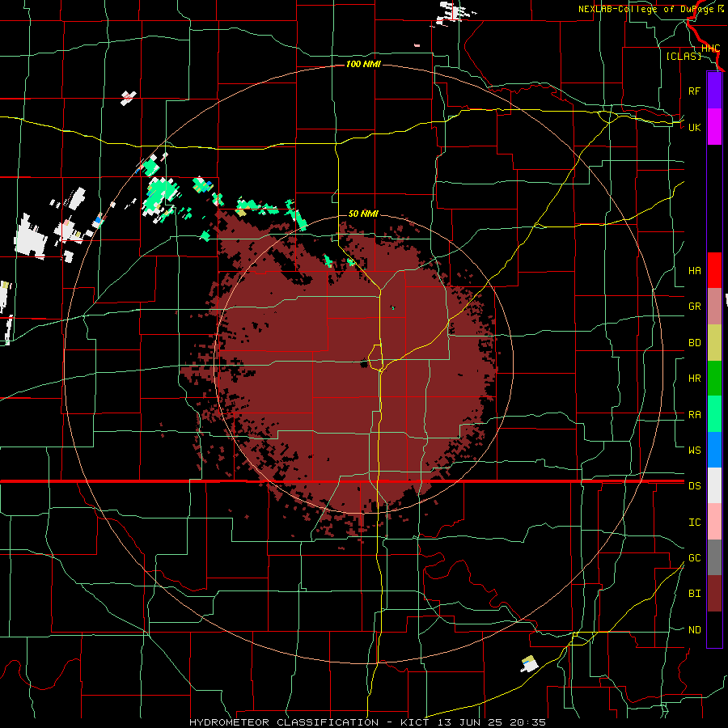
Task: Click the DS legend label
Action: click(x=694, y=486)
